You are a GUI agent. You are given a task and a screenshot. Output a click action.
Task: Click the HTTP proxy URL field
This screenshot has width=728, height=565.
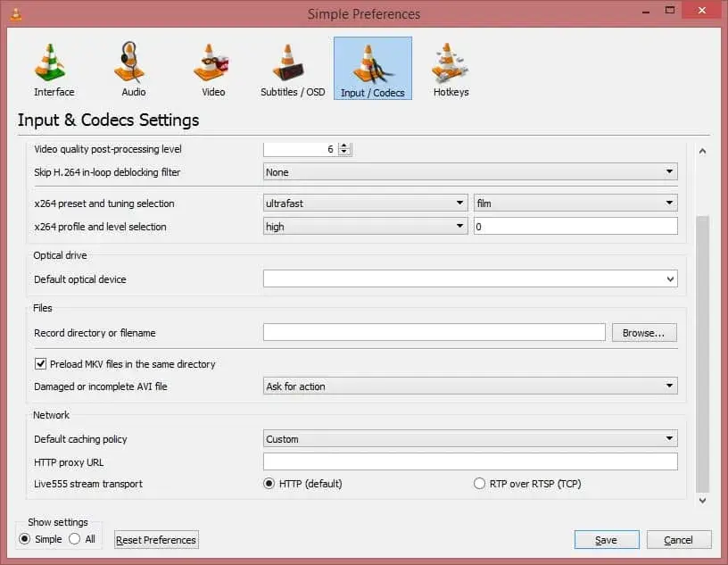tap(470, 461)
